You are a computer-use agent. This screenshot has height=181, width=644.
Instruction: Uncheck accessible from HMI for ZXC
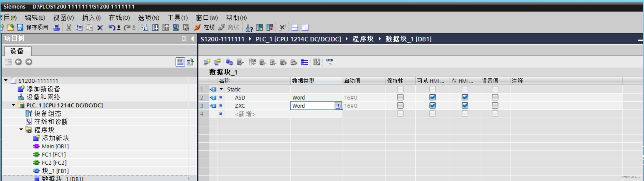[433, 105]
